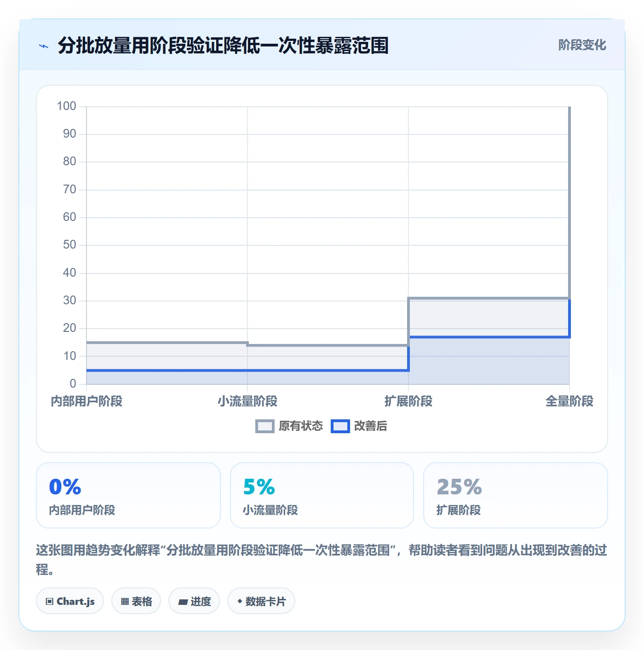This screenshot has width=644, height=650.
Task: Hide the 原有状态 series via legend label
Action: [301, 426]
